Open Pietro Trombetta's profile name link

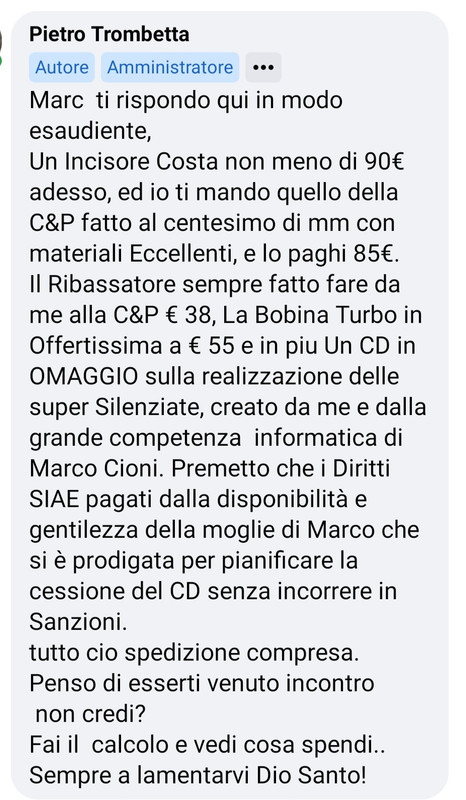pyautogui.click(x=109, y=35)
